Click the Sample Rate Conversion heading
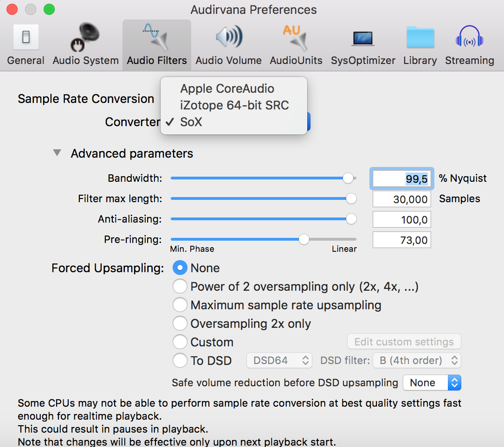Image resolution: width=504 pixels, height=447 pixels. click(86, 99)
